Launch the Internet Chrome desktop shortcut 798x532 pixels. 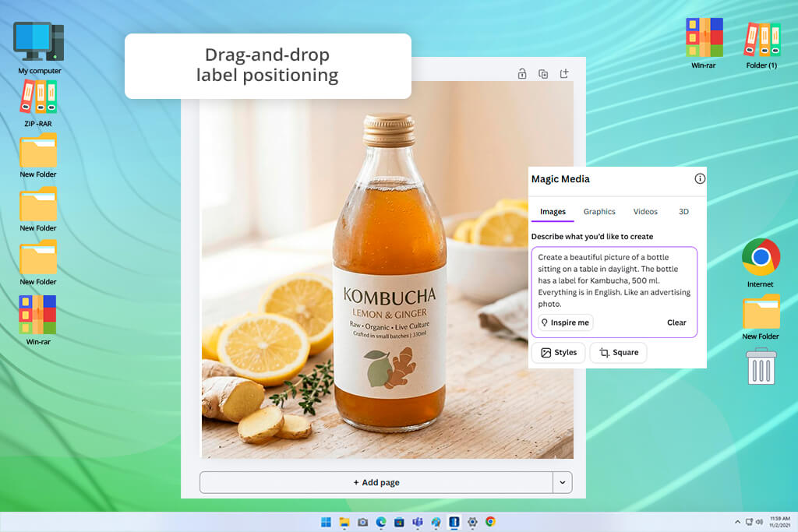[761, 262]
